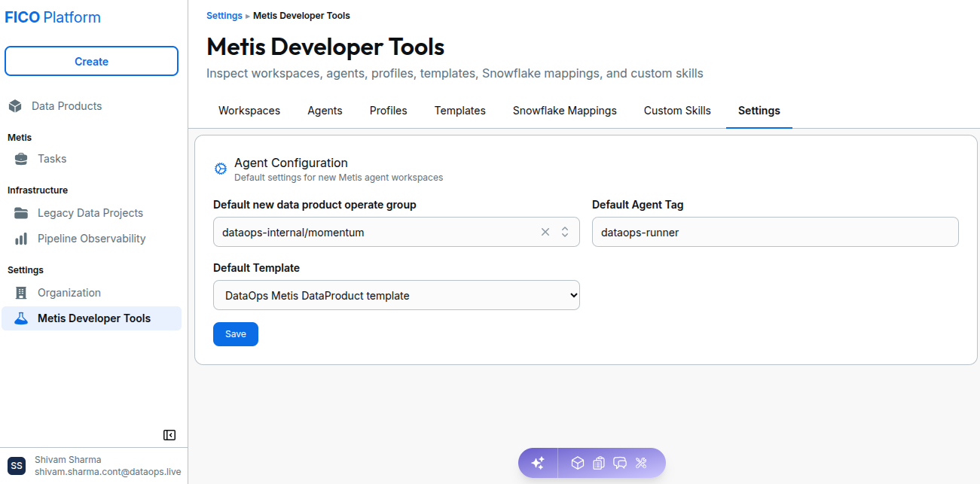Click the SS user avatar
Screen dimensions: 980x484
pos(17,466)
